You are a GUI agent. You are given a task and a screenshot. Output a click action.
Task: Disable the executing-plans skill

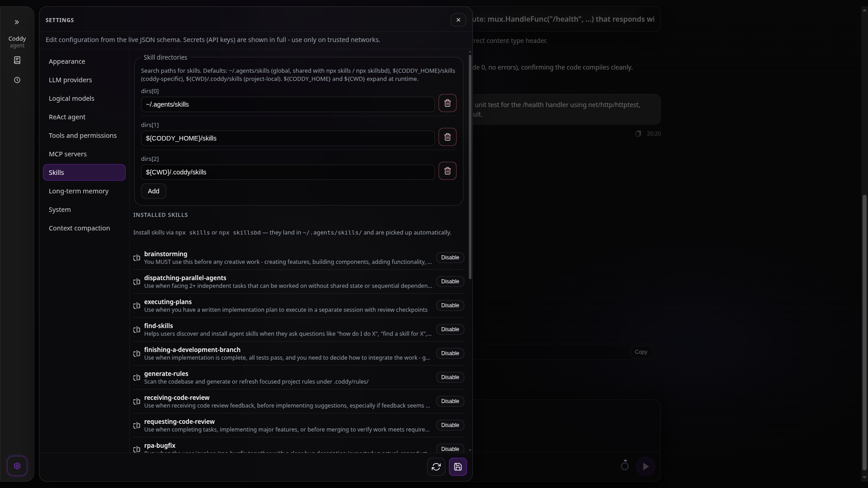tap(450, 305)
